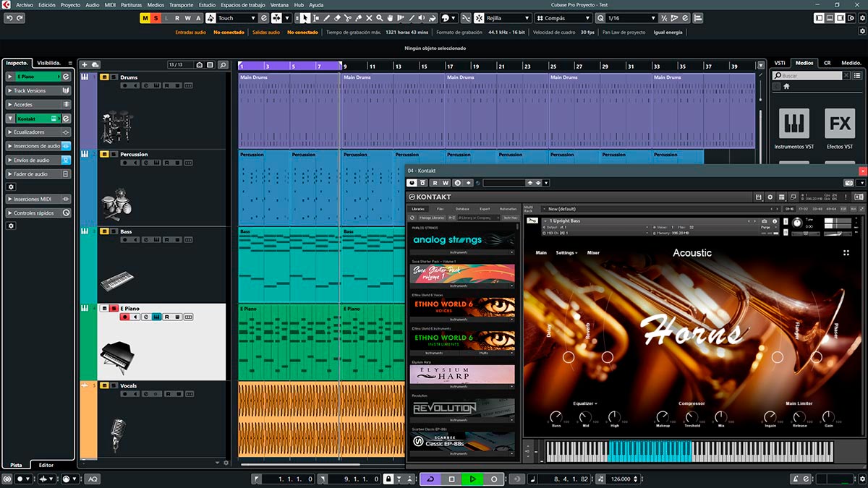The width and height of the screenshot is (868, 488).
Task: Click the Stop transport button
Action: [452, 479]
